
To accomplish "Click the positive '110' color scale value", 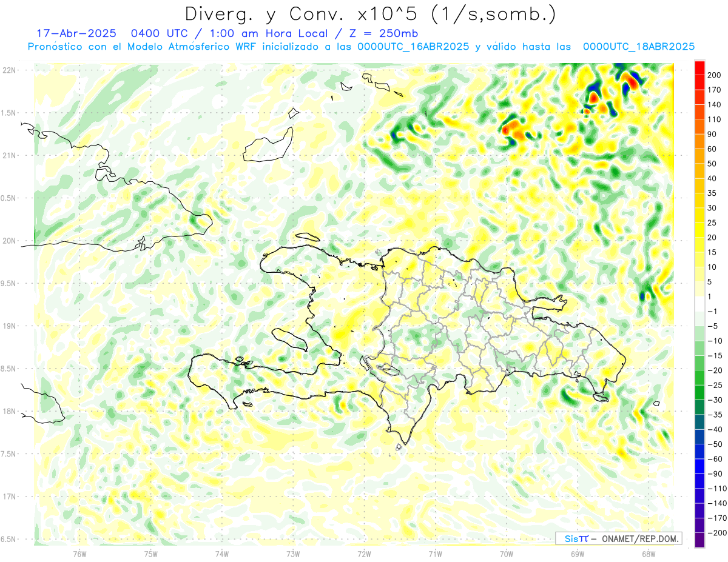I will [715, 119].
